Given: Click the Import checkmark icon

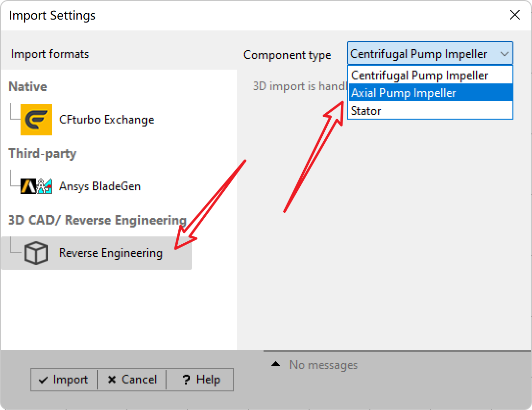Looking at the screenshot, I should click(x=44, y=380).
